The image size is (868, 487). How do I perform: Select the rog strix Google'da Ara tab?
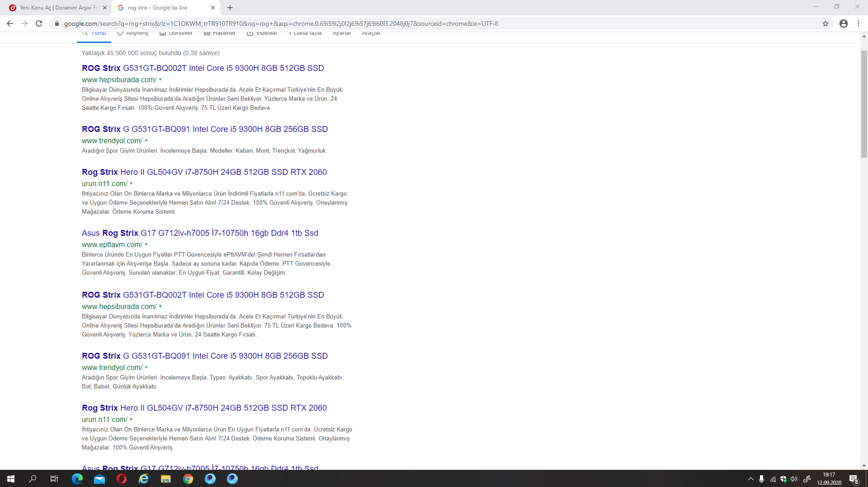(x=166, y=8)
